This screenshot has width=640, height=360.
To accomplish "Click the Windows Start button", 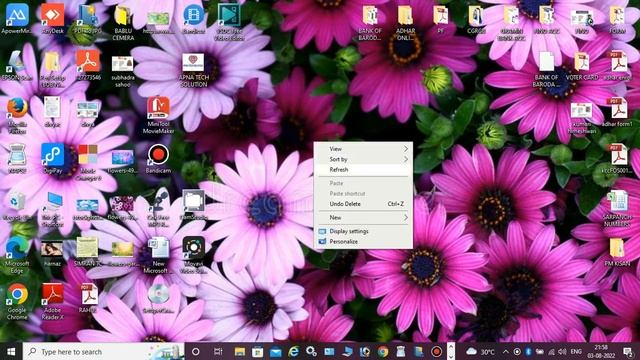I will click(x=11, y=351).
